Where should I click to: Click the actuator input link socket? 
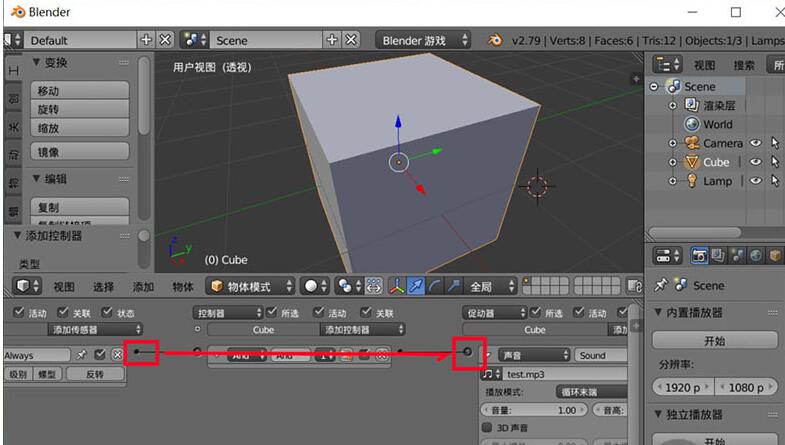[x=468, y=353]
